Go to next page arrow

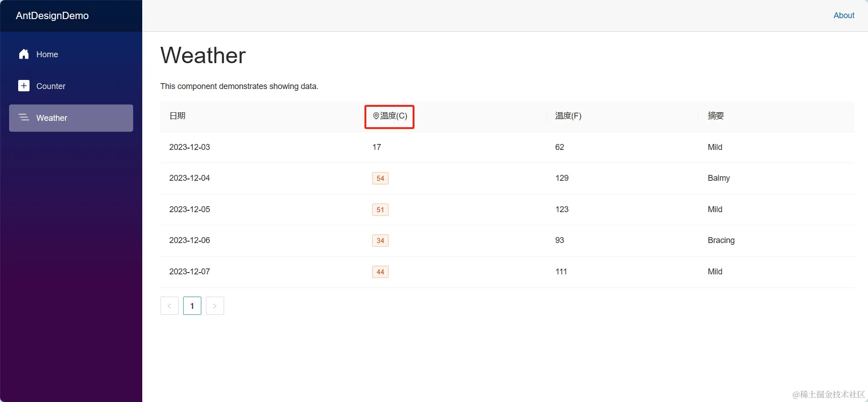215,306
